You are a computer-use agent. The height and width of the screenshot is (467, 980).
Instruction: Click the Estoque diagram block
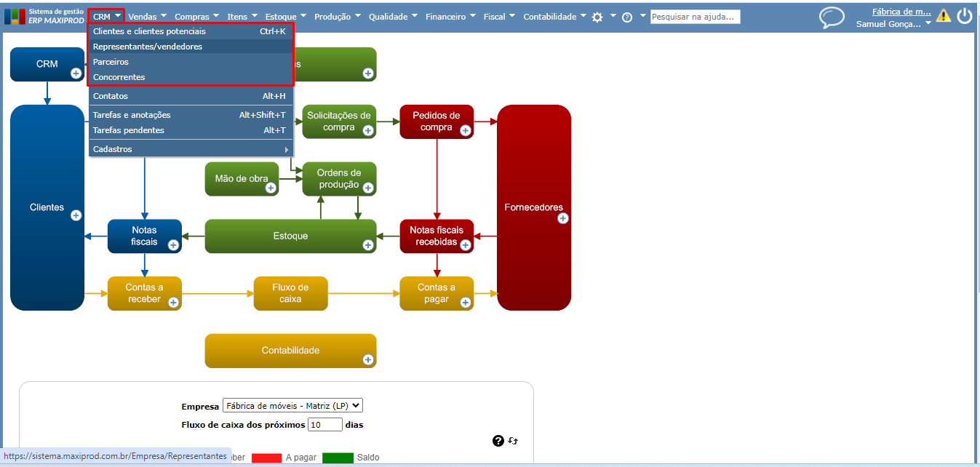pos(290,236)
